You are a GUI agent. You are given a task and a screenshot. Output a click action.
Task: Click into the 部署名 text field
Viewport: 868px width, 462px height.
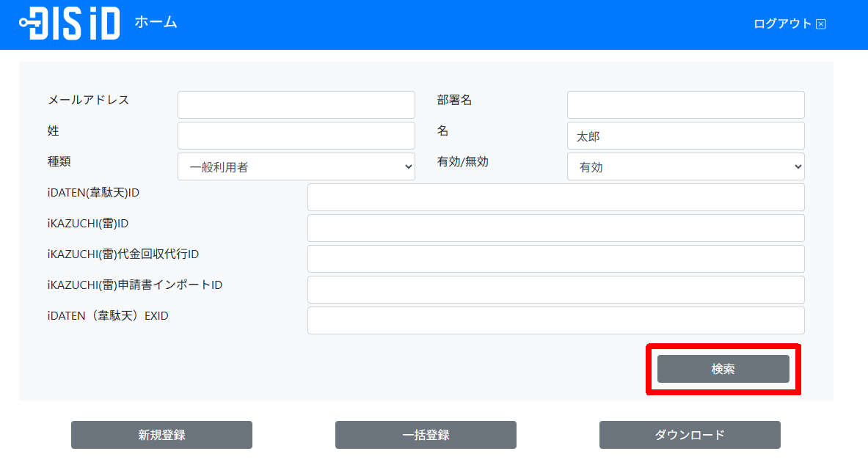tap(685, 105)
